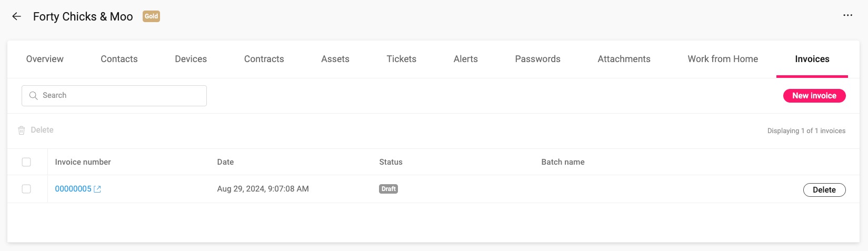Open the three-dot more options menu
The height and width of the screenshot is (251, 868).
(847, 16)
